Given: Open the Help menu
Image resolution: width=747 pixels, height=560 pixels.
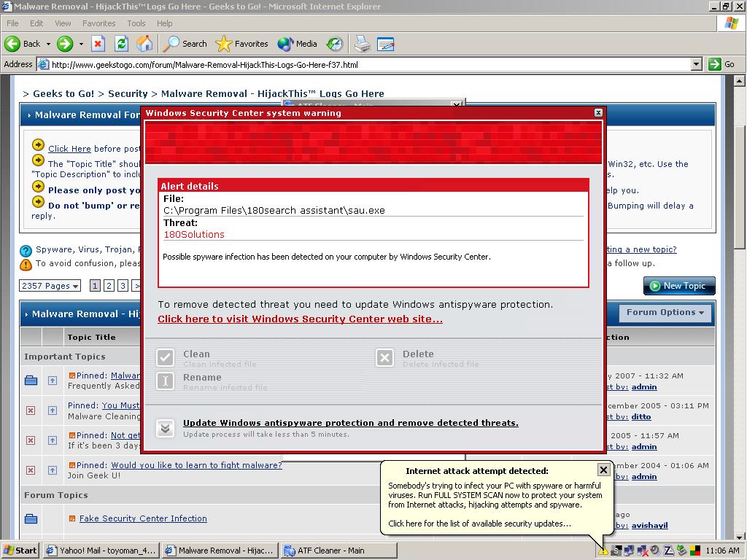Looking at the screenshot, I should [164, 23].
